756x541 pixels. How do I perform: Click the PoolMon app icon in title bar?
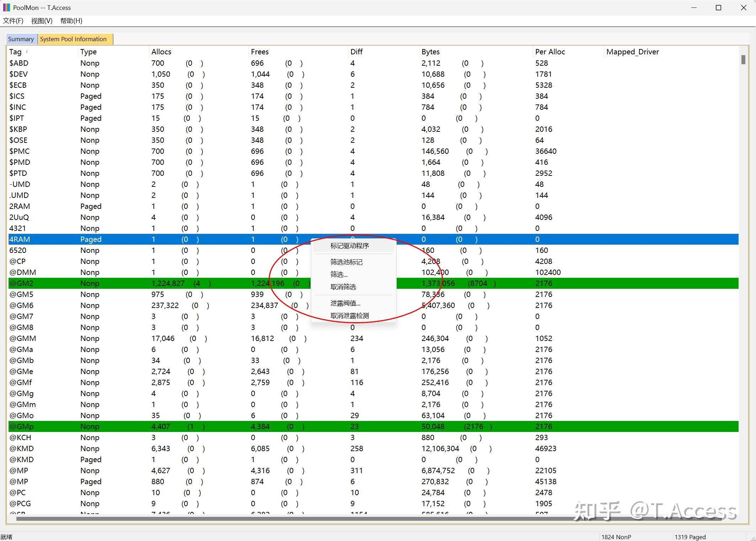(x=6, y=7)
